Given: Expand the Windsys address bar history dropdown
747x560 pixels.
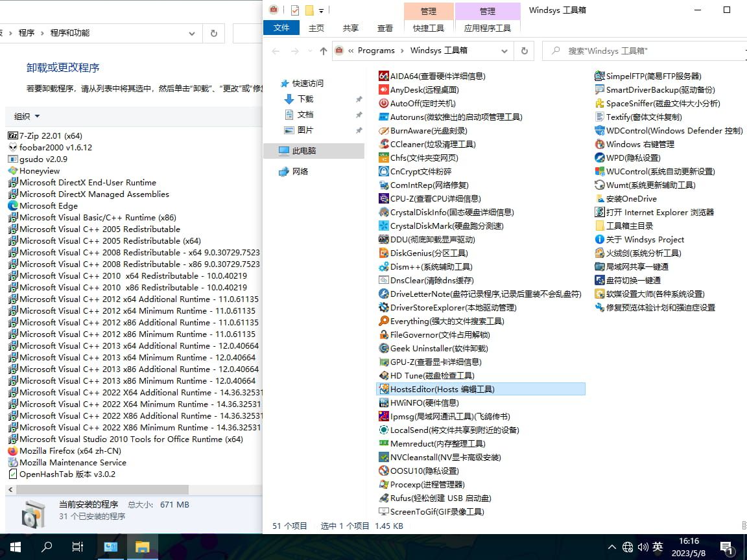Looking at the screenshot, I should 504,51.
